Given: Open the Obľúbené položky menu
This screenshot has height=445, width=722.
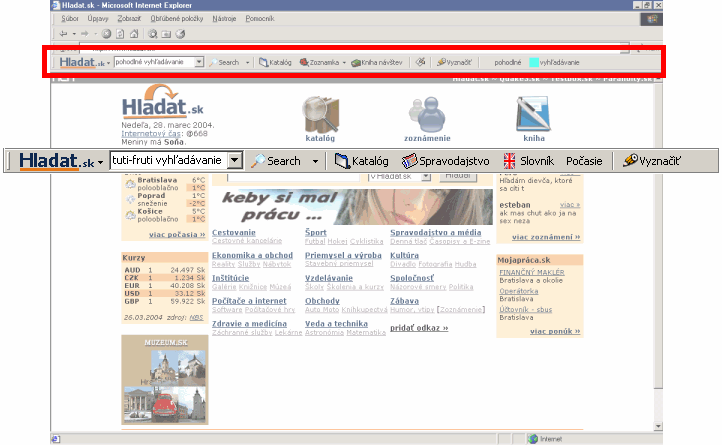Looking at the screenshot, I should click(177, 18).
